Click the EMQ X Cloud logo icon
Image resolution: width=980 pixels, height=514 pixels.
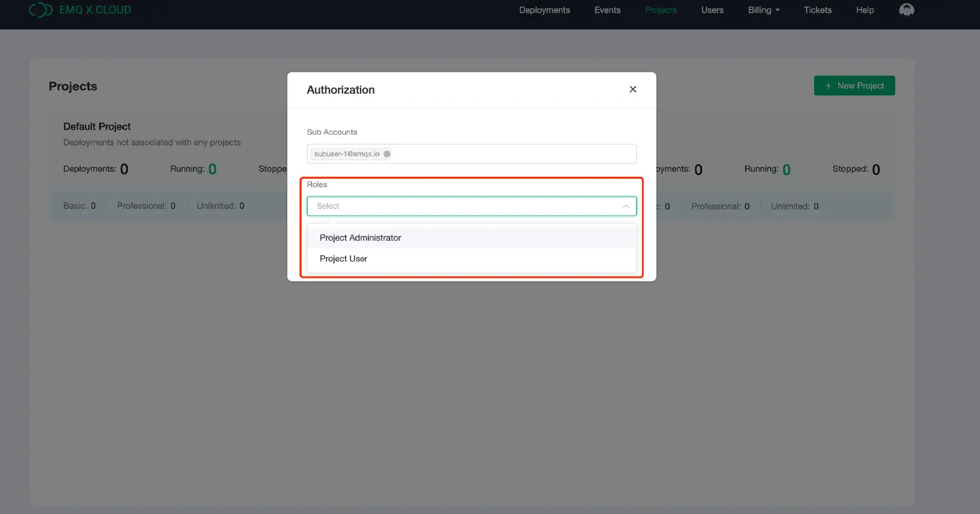41,10
